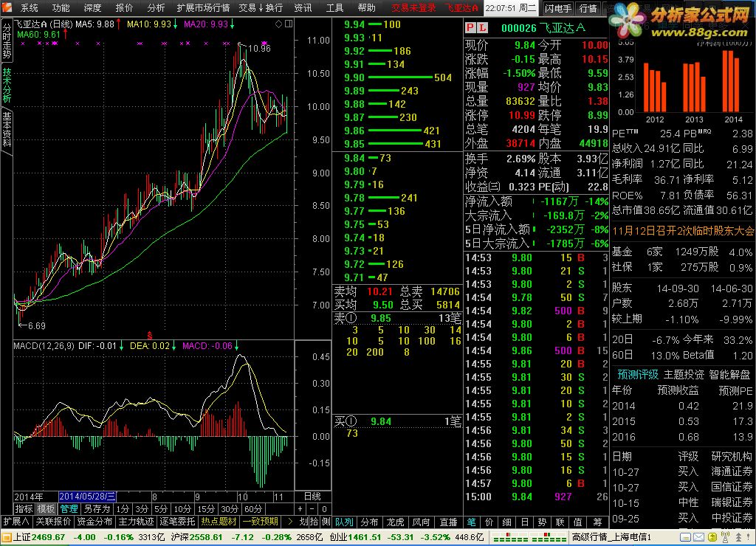Open the 主力轨迹 tab

tap(137, 522)
